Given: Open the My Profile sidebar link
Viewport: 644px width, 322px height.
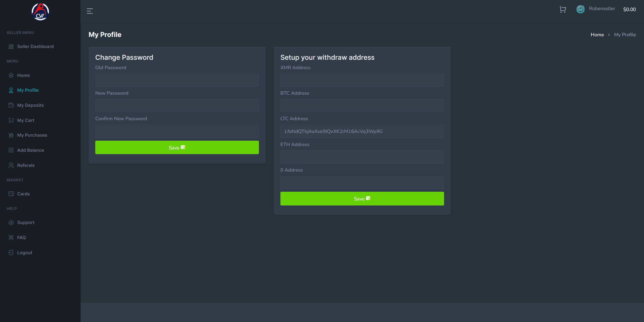Looking at the screenshot, I should pos(28,90).
